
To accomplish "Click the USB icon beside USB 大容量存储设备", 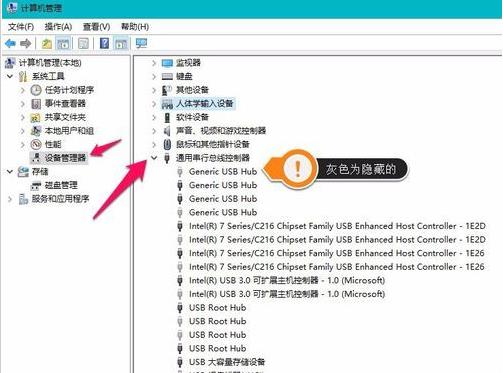I will click(180, 362).
